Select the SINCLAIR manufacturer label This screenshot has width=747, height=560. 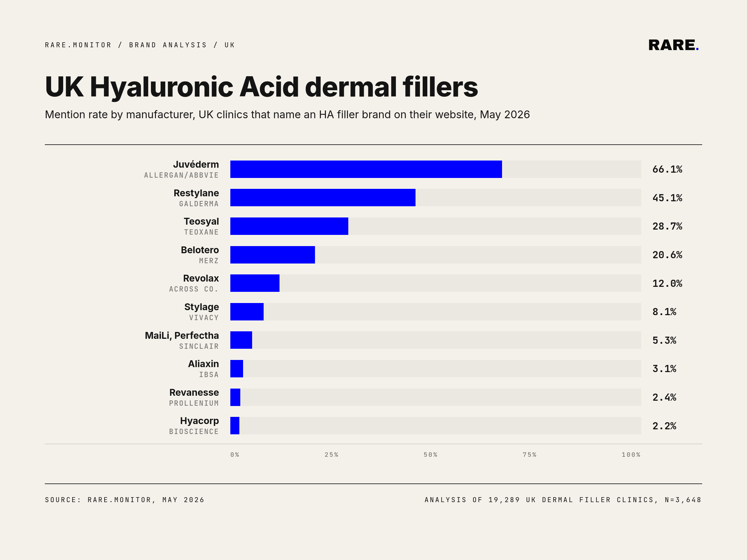199,347
